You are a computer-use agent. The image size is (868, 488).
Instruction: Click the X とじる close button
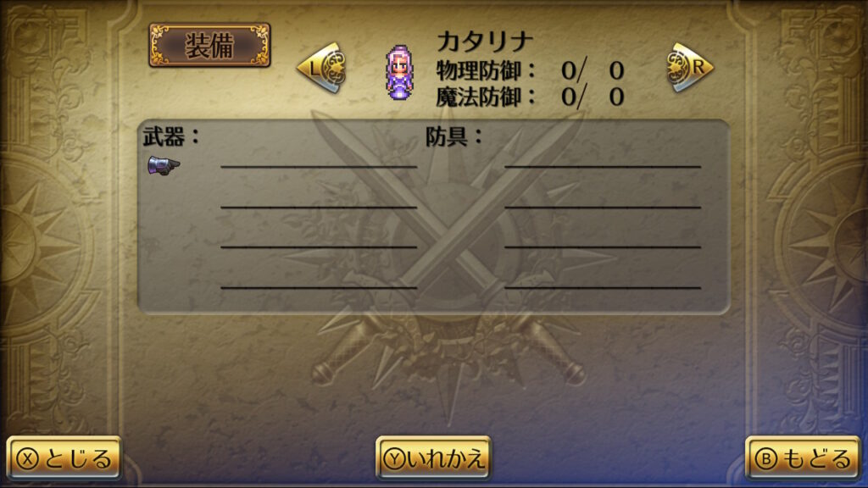coord(64,458)
